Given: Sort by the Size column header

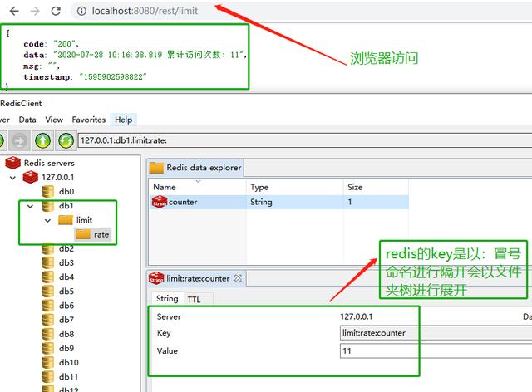Looking at the screenshot, I should pos(376,187).
